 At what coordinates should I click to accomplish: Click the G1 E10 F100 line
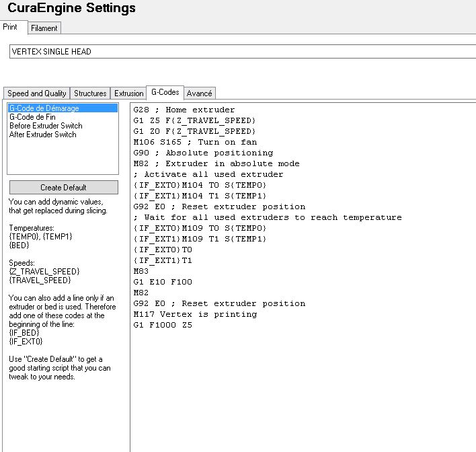163,282
